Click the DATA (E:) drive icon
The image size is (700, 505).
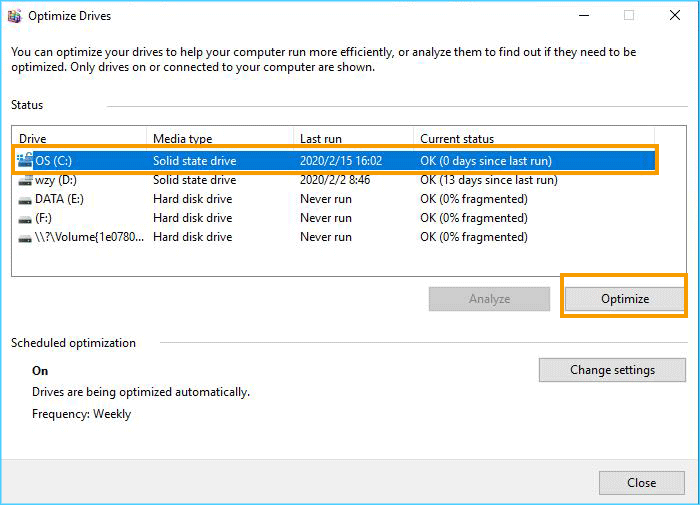25,199
